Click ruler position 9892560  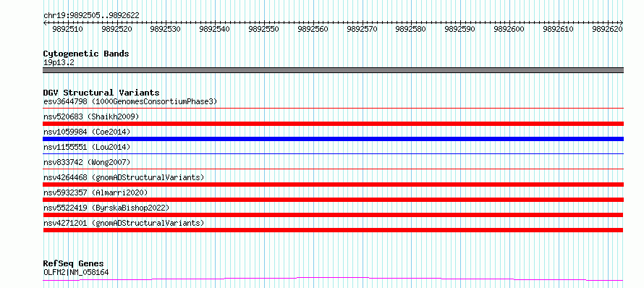pos(313,29)
